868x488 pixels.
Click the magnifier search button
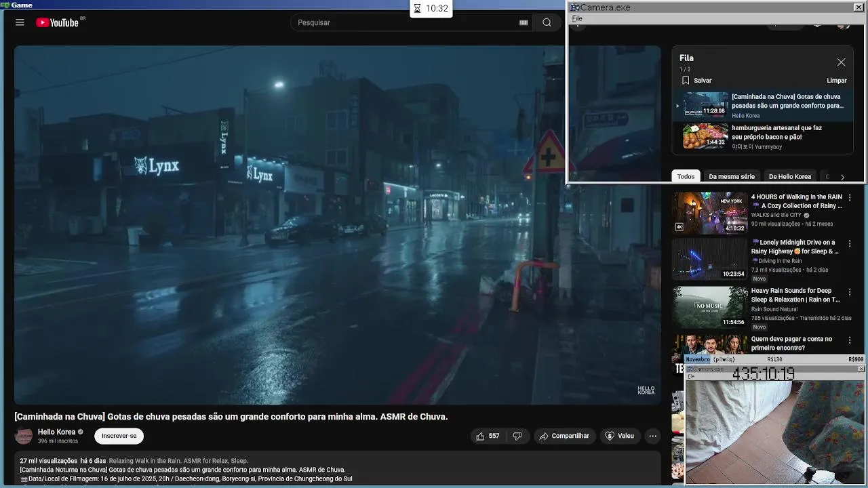coord(547,22)
